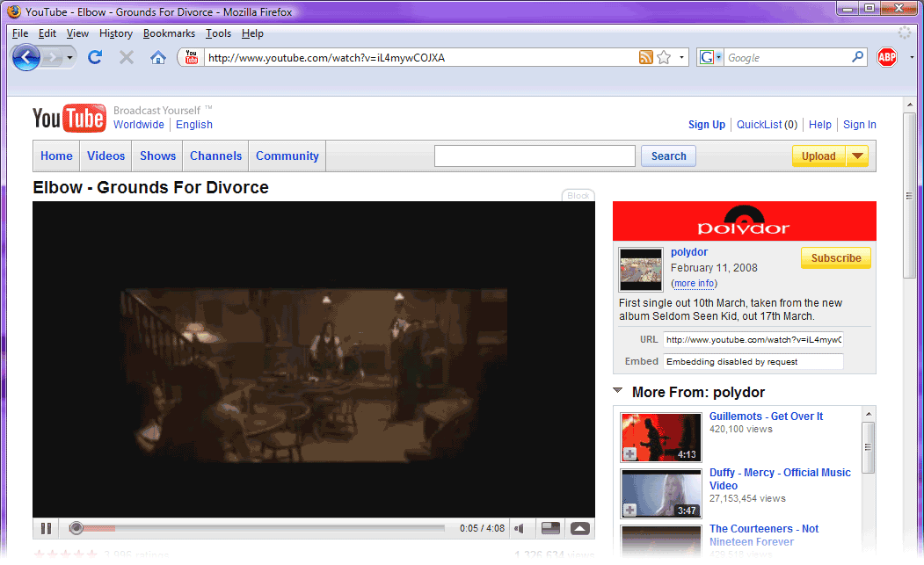
Task: Switch to the Shows tab
Action: click(158, 156)
